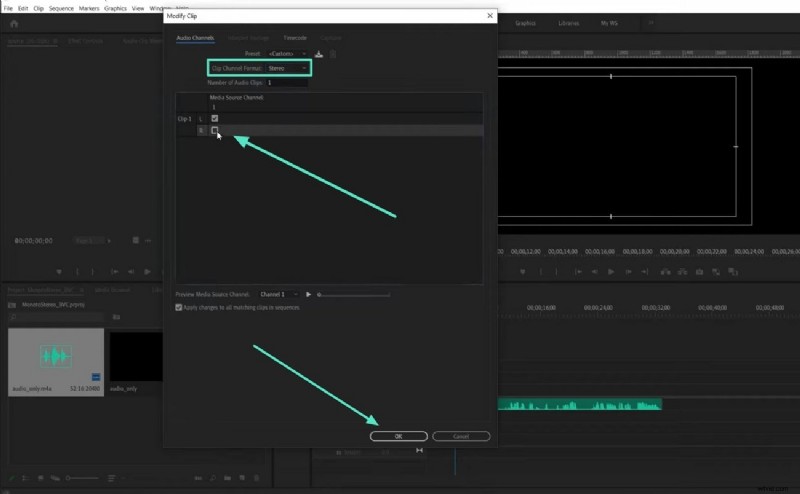
Task: Click the pencil icon at Project panel bottom
Action: coord(14,477)
